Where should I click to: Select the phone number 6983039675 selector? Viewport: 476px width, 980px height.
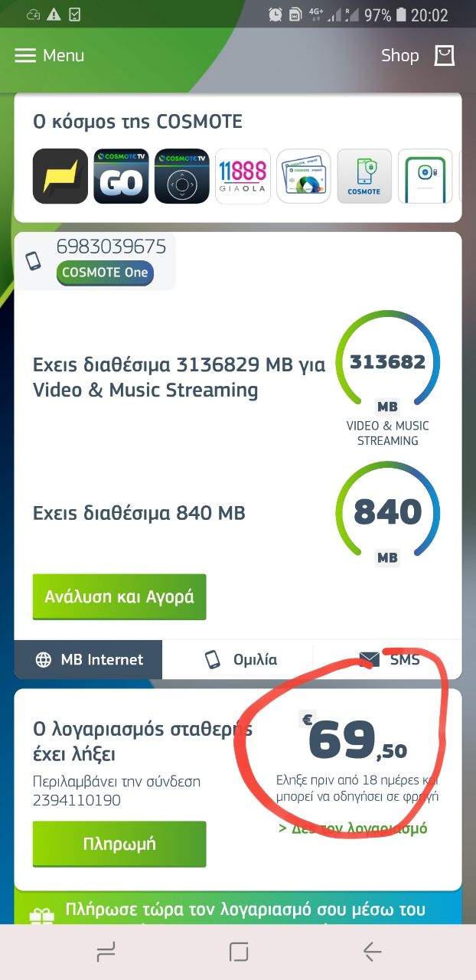96,261
